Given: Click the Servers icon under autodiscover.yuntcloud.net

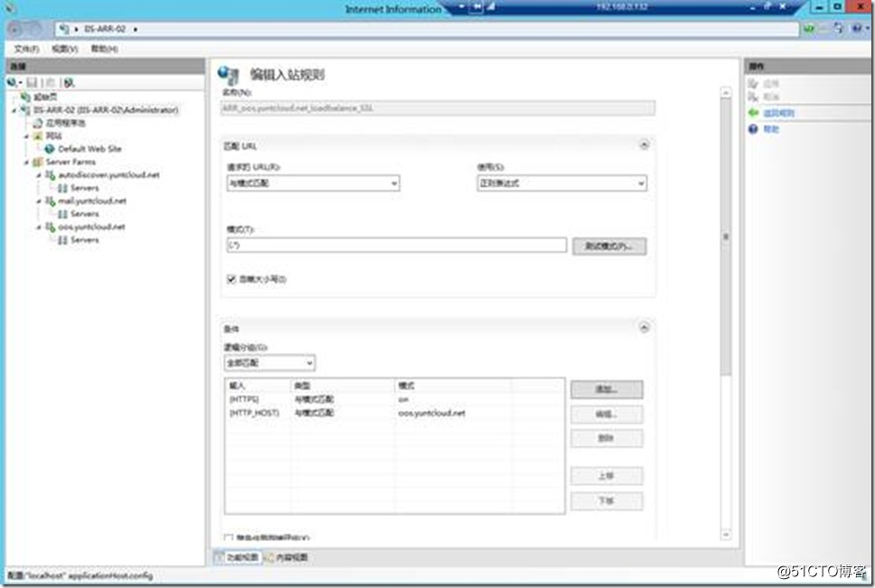Looking at the screenshot, I should 62,188.
